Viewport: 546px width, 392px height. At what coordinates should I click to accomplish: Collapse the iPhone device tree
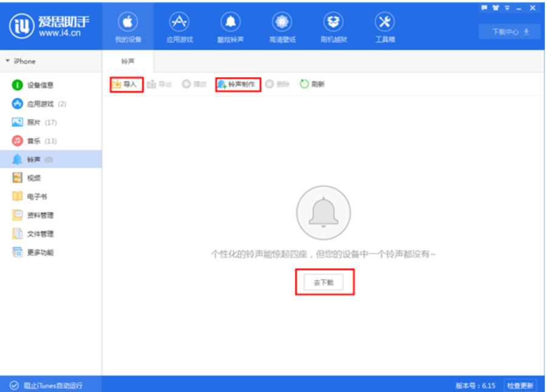(7, 61)
